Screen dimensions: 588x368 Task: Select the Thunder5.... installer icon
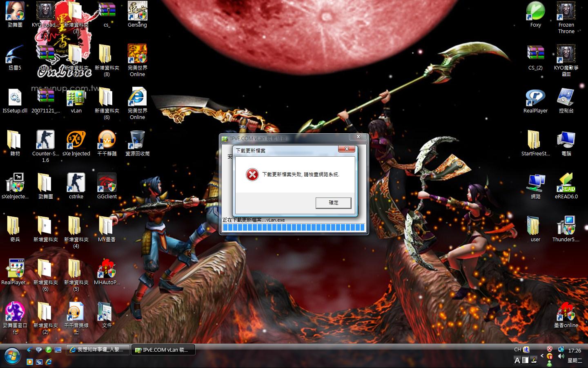[566, 229]
